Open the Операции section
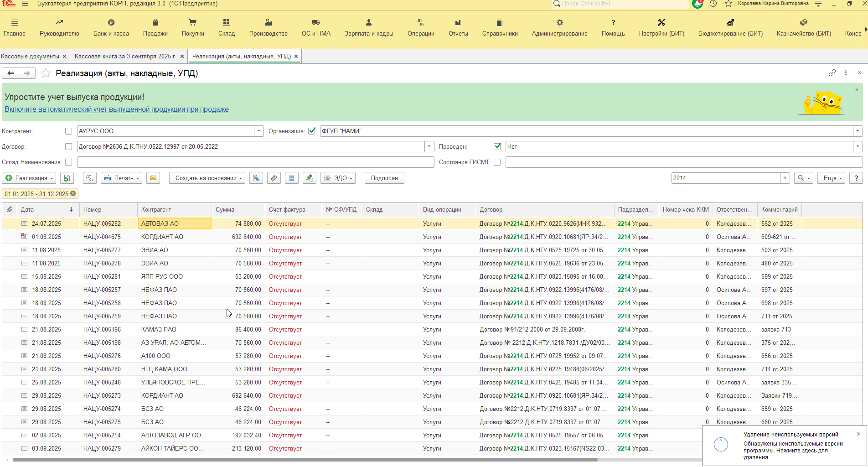 [421, 28]
